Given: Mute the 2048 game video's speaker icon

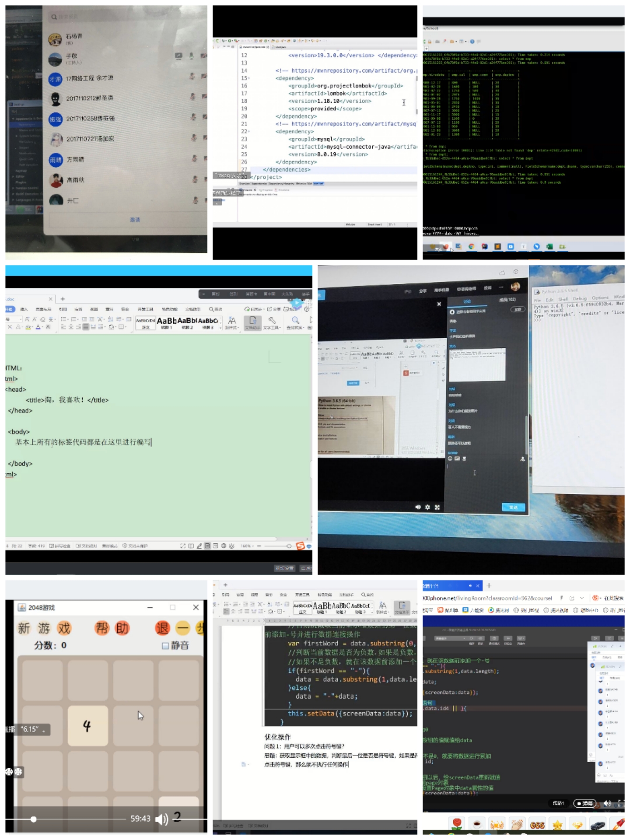Looking at the screenshot, I should [161, 819].
